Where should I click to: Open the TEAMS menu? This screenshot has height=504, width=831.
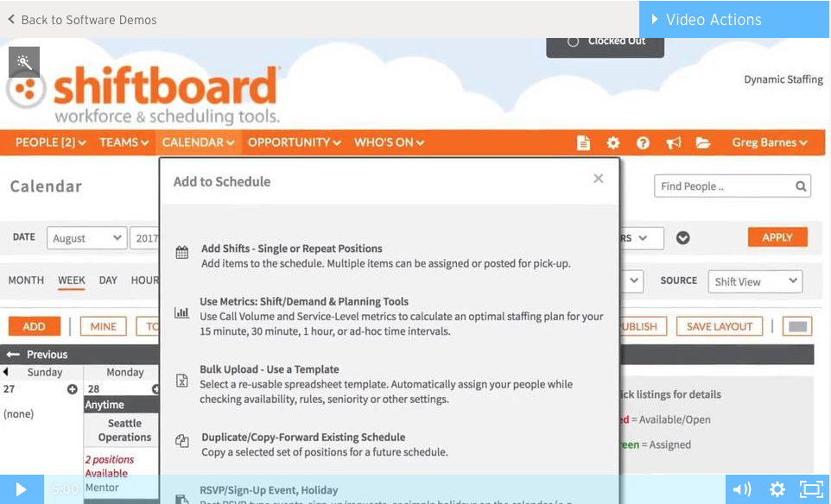(x=124, y=142)
